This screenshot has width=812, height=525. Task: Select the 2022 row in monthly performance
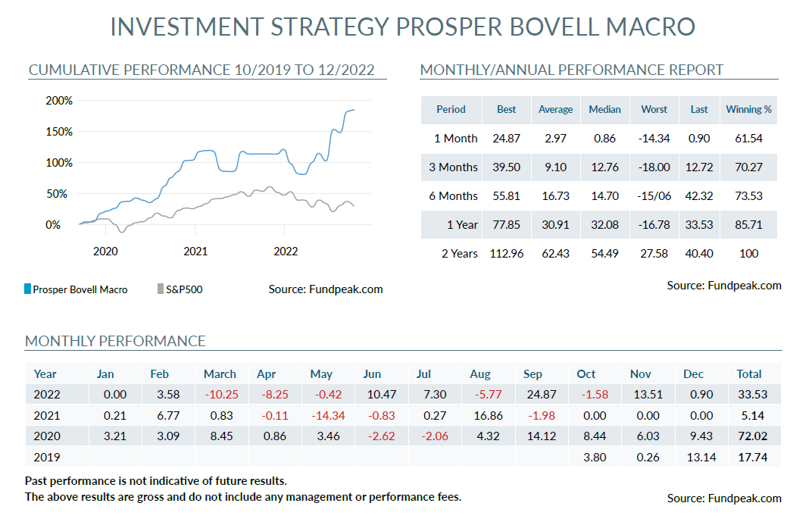point(45,394)
